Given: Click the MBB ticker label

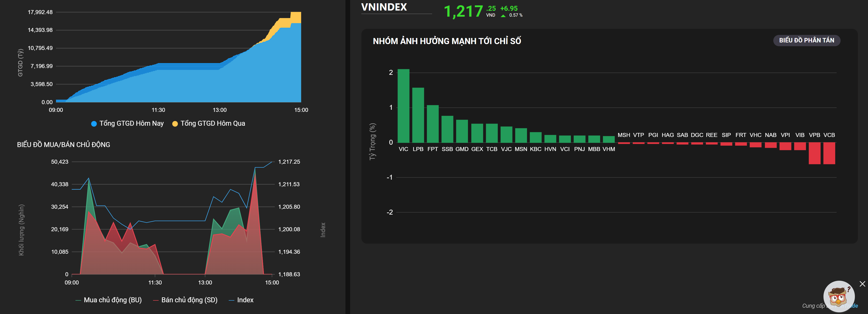Looking at the screenshot, I should click(x=594, y=149).
